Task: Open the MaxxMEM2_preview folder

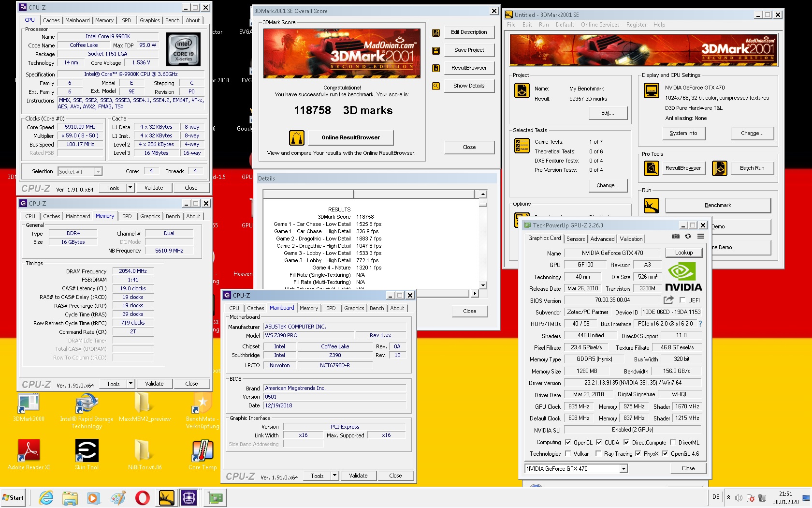Action: 145,408
